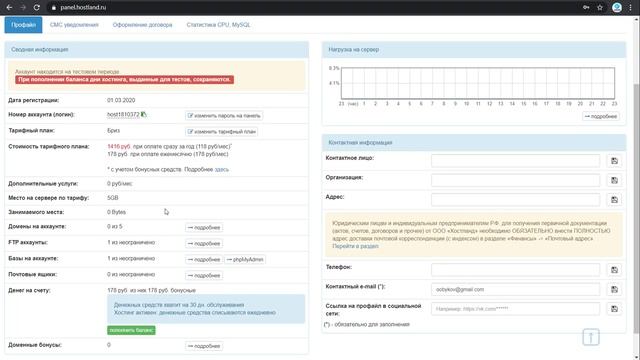Open подробнее for Домены на аккаунте
This screenshot has height=360, width=640.
[204, 228]
